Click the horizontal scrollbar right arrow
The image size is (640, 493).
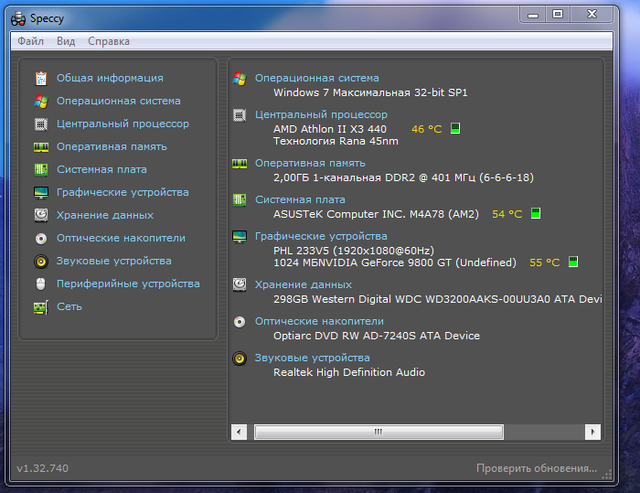click(x=593, y=432)
